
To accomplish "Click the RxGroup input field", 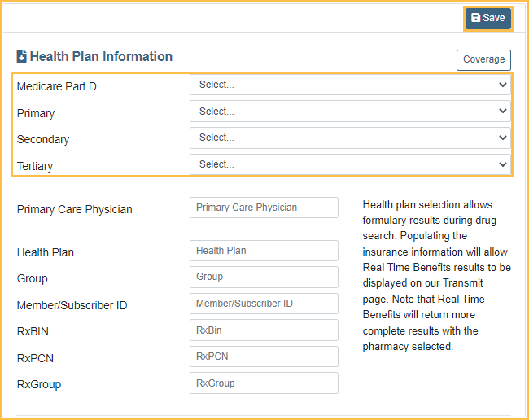I will [264, 383].
